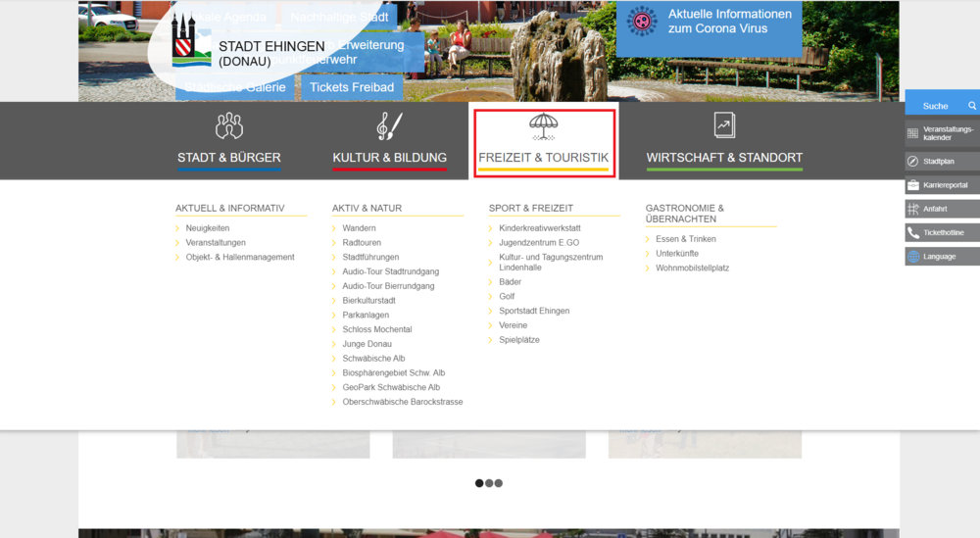Open the Sportstadt Ehingen link
This screenshot has width=980, height=538.
pos(534,311)
